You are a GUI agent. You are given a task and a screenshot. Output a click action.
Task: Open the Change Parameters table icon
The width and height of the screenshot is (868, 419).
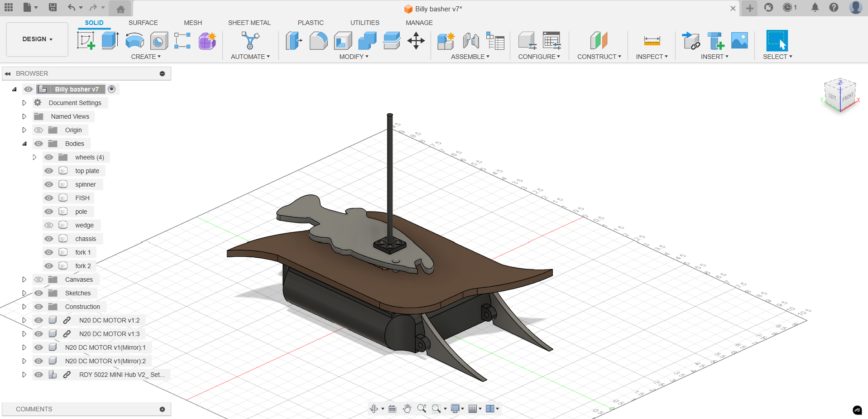pyautogui.click(x=551, y=41)
